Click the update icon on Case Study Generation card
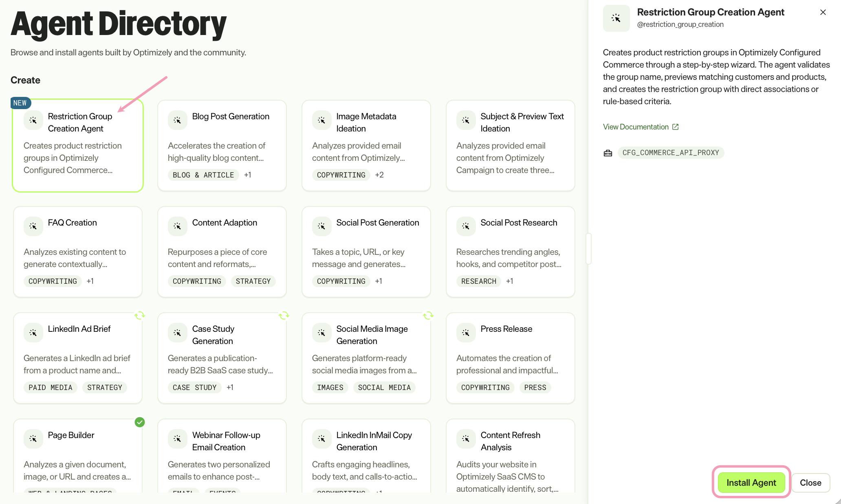The height and width of the screenshot is (504, 841). pyautogui.click(x=284, y=316)
